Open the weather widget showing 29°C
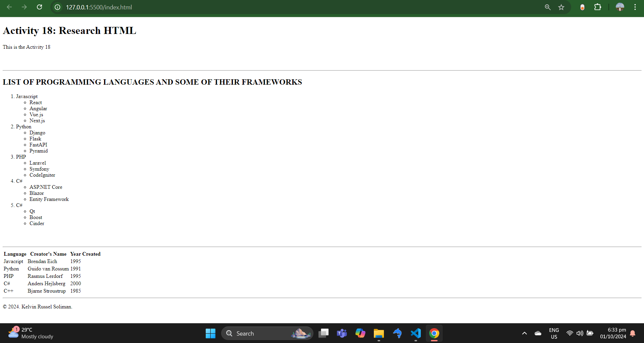The image size is (644, 343). (x=31, y=333)
